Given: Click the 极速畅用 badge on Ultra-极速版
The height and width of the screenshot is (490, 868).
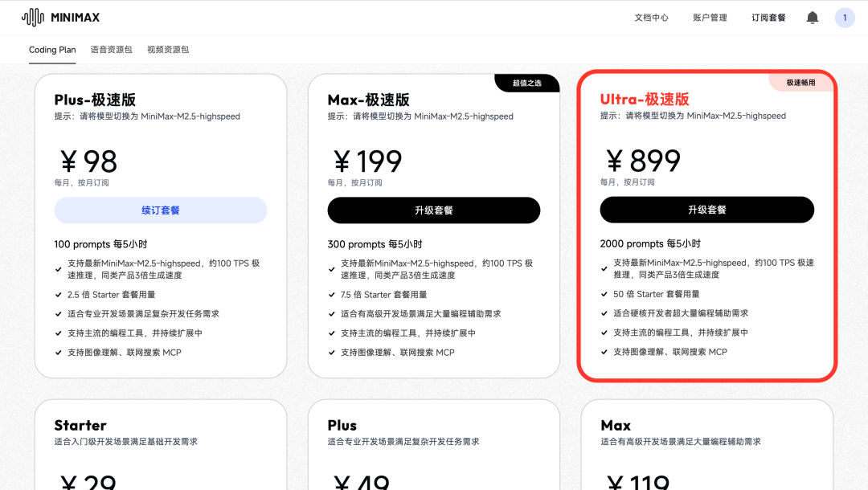Looking at the screenshot, I should coord(800,83).
